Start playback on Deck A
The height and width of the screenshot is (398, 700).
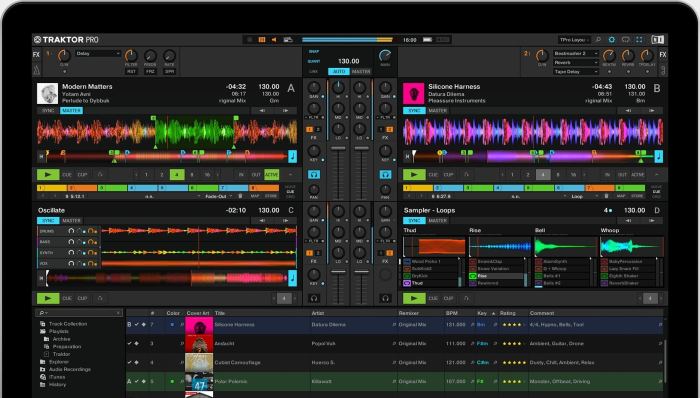click(x=48, y=175)
